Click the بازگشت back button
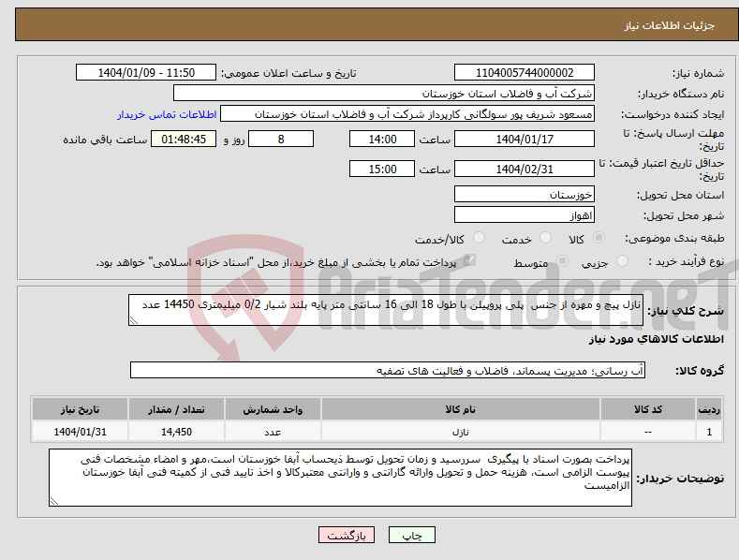The image size is (739, 560). (347, 535)
